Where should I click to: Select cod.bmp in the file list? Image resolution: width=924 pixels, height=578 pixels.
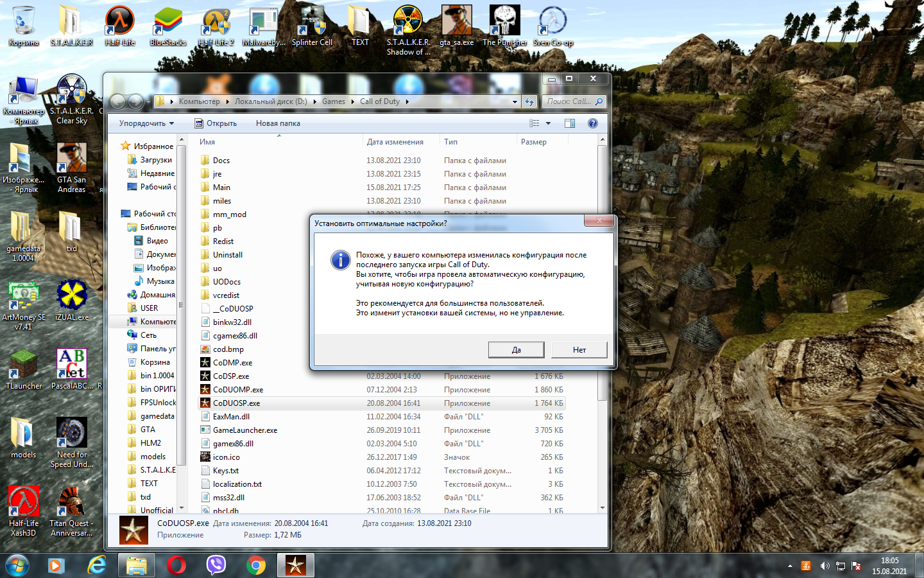point(228,349)
